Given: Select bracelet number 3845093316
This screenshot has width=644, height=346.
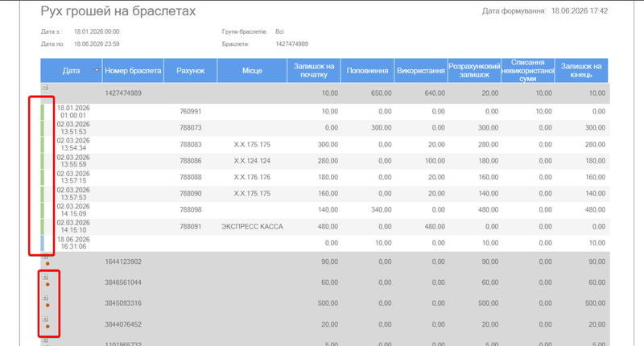Looking at the screenshot, I should (123, 303).
